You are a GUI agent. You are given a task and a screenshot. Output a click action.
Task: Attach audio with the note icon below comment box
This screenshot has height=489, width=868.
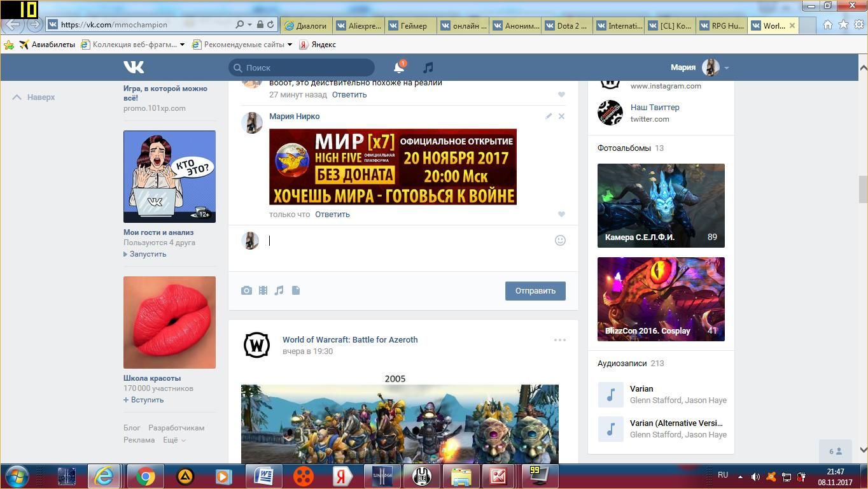point(279,290)
